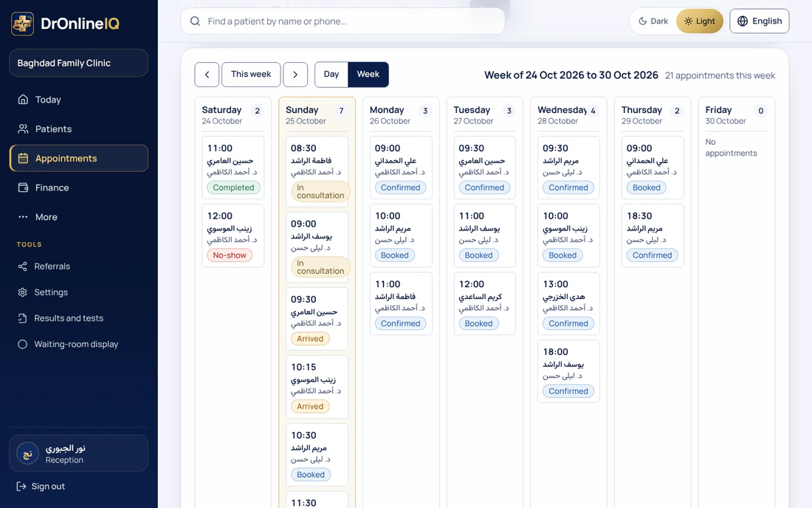Screen dimensions: 812x508
Task: Open Tuesday 09:30 Confirmed appointment
Action: (485, 168)
